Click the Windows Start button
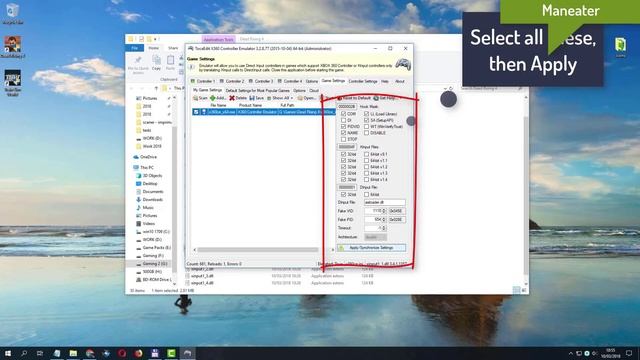640x360 pixels. tap(8, 353)
